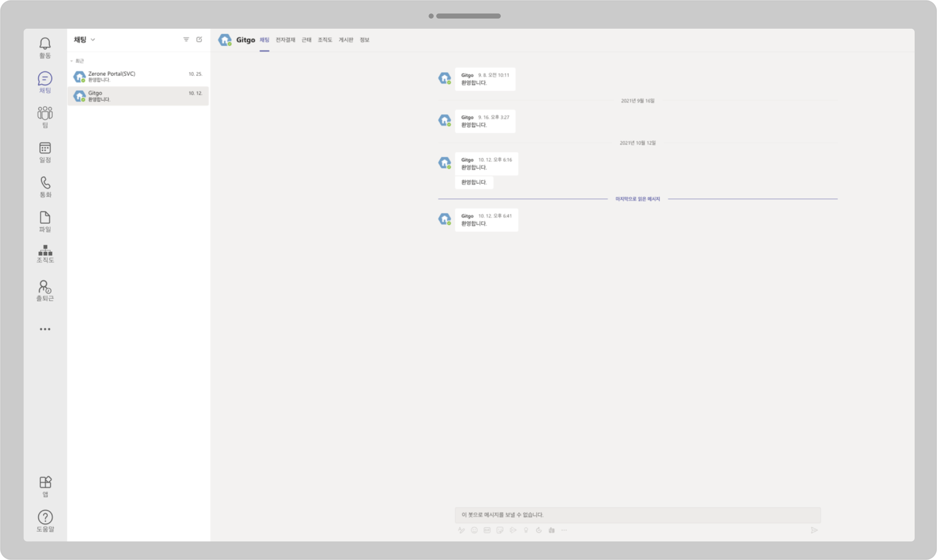Open the GIF picker icon
The image size is (937, 560).
(487, 530)
